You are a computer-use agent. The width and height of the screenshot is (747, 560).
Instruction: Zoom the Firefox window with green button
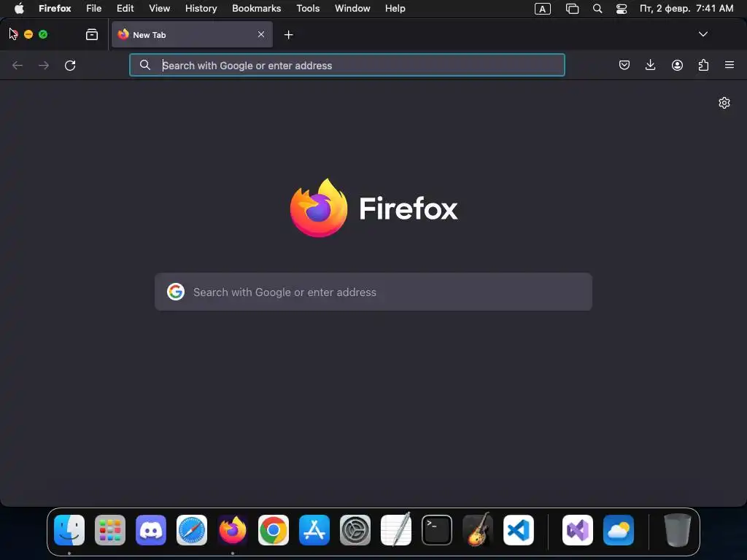43,34
